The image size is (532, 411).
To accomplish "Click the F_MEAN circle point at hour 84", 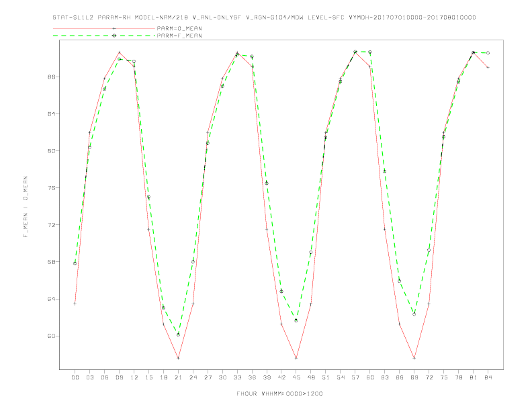I will pos(488,53).
